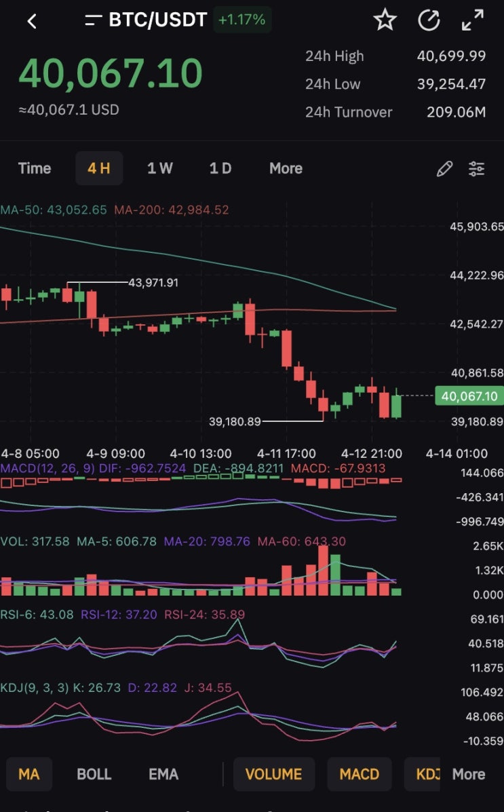Select the Time chart view
Screen dimensions: 504x812
35,168
